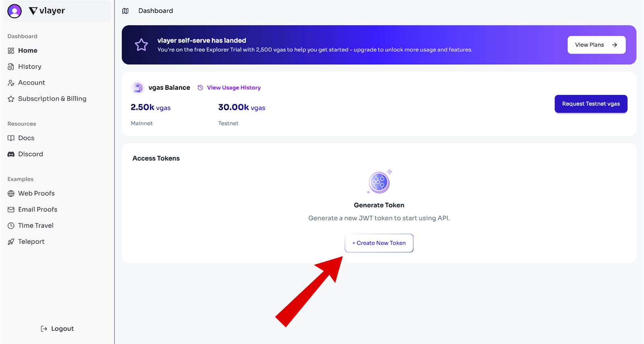
Task: Click the Email Proofs envelope icon
Action: (x=11, y=209)
